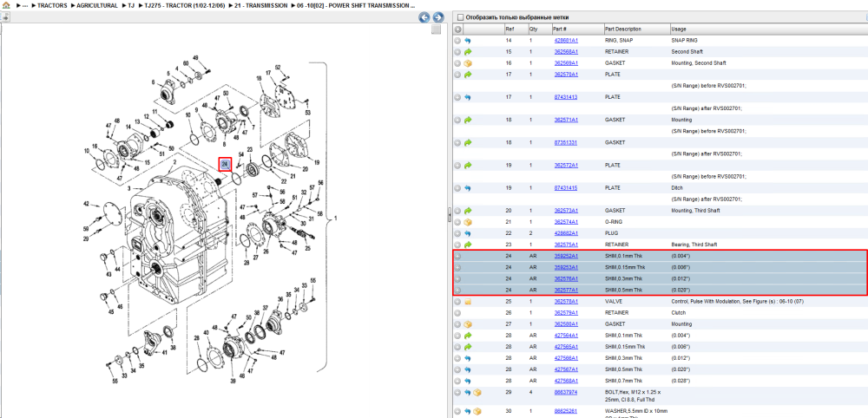Click green arrow icon for part 362572A1

pos(467,166)
